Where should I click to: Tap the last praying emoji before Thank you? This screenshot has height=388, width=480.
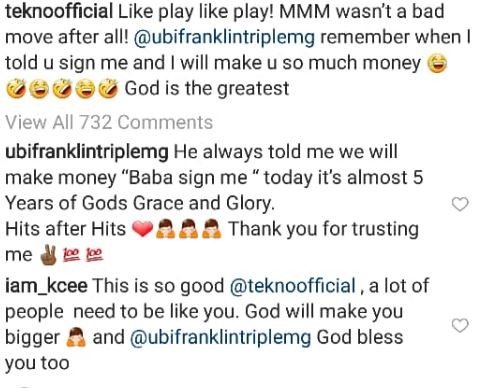[212, 229]
